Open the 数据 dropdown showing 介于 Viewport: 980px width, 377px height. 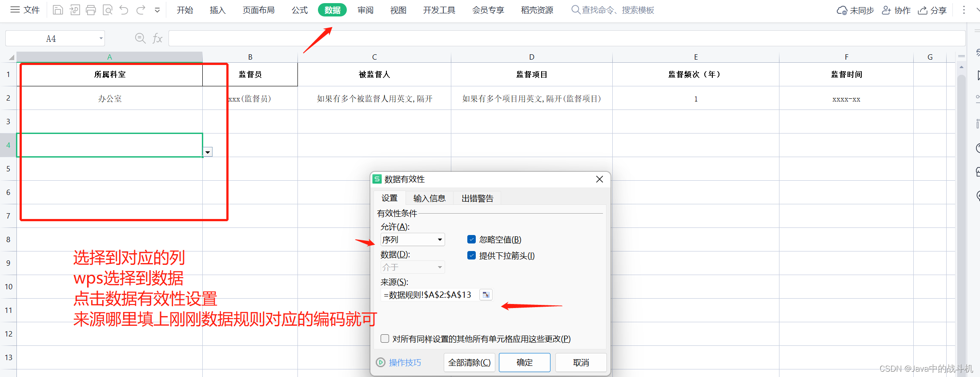(413, 267)
